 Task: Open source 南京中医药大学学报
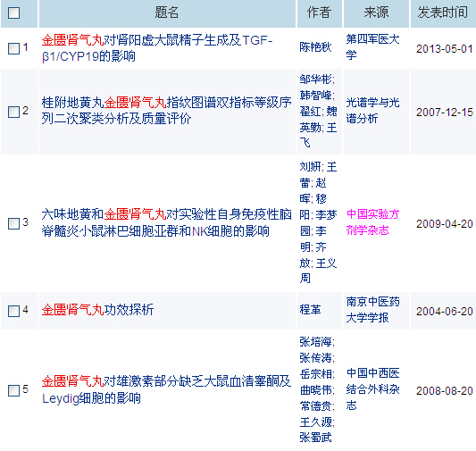pos(372,310)
